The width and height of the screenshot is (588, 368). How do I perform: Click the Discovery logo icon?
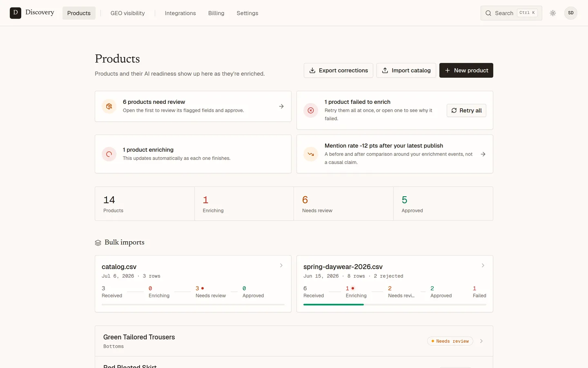[x=16, y=13]
